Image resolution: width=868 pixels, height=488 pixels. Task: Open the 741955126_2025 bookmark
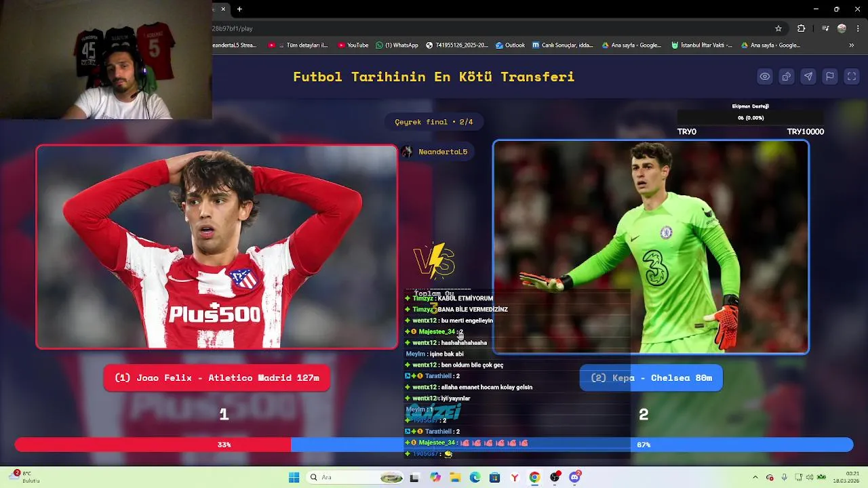pos(457,45)
